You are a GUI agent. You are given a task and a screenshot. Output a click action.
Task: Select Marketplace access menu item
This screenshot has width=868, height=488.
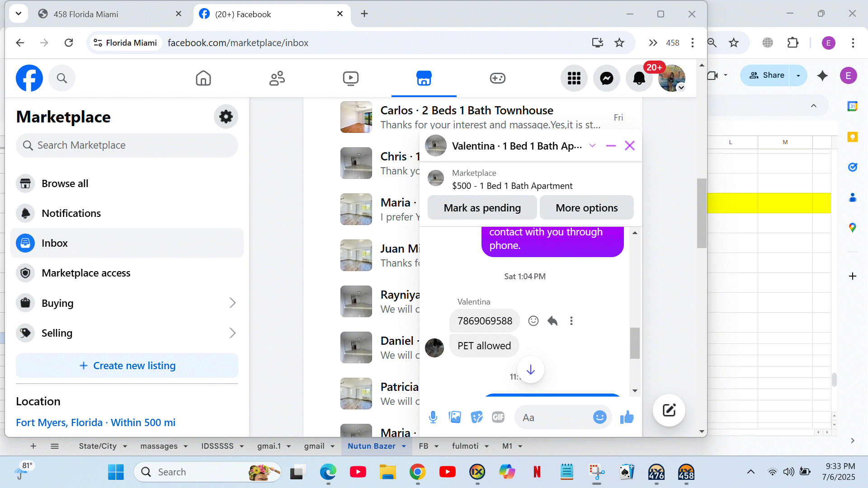86,273
